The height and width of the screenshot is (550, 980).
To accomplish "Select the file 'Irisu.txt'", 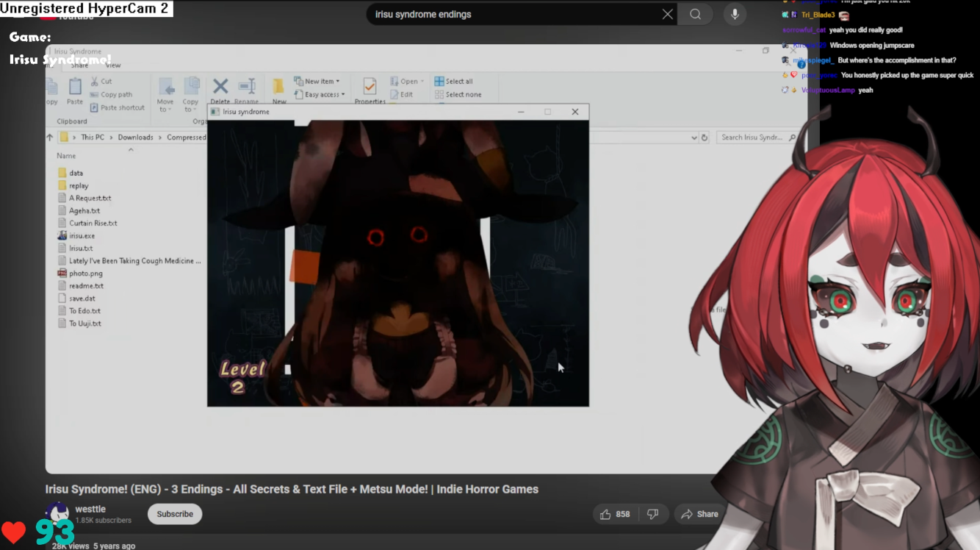I will pyautogui.click(x=75, y=248).
